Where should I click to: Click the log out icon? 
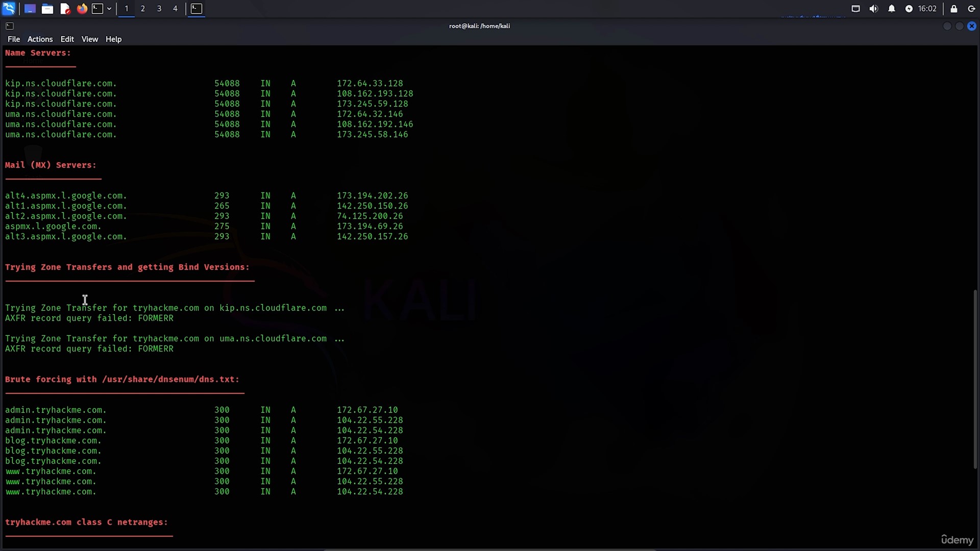point(972,9)
